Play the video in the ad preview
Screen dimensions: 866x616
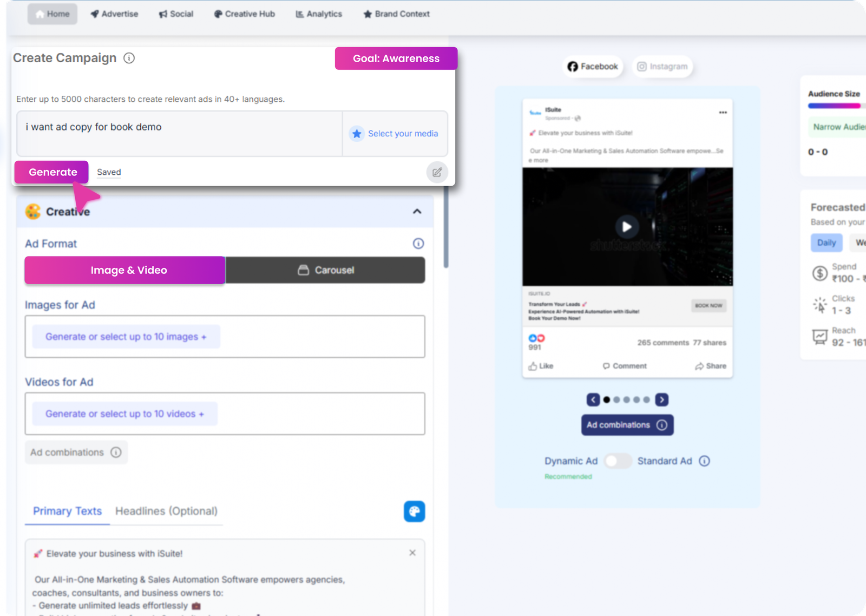(x=627, y=227)
